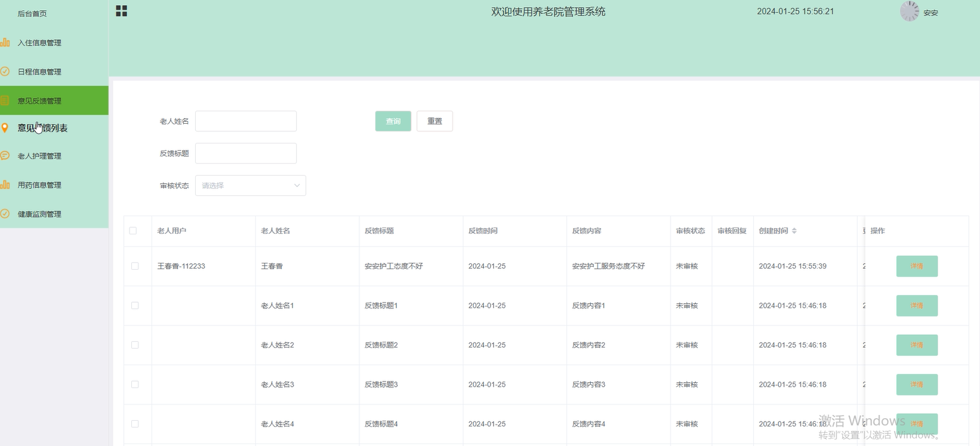Open 详情 for the 老人姓名1 row
Viewport: 980px width, 446px height.
917,305
